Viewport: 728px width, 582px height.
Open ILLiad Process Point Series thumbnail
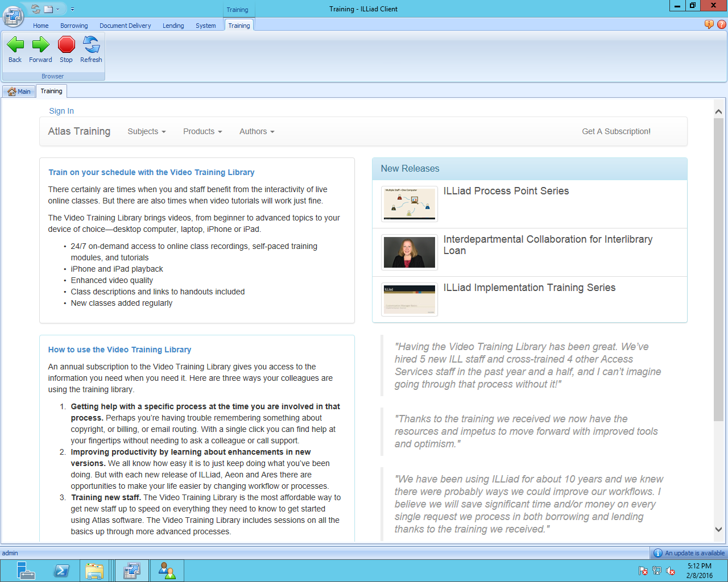tap(409, 203)
